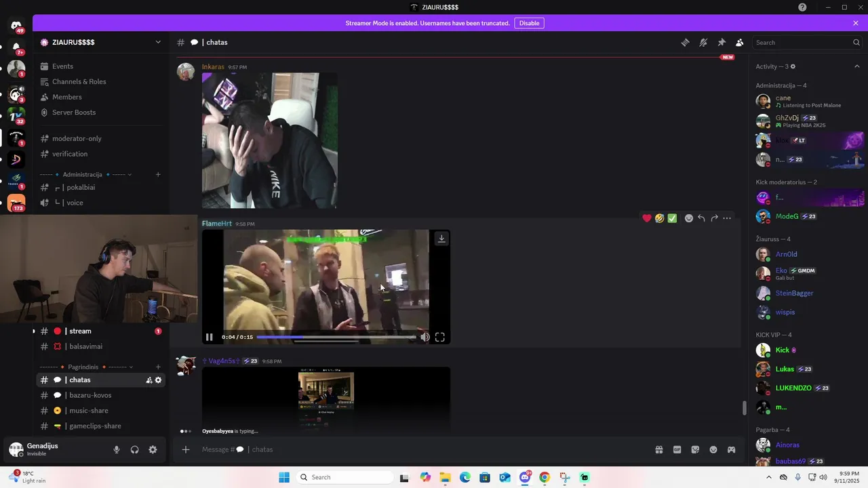Open the Discord help icon
Image resolution: width=868 pixels, height=488 pixels.
(x=802, y=7)
